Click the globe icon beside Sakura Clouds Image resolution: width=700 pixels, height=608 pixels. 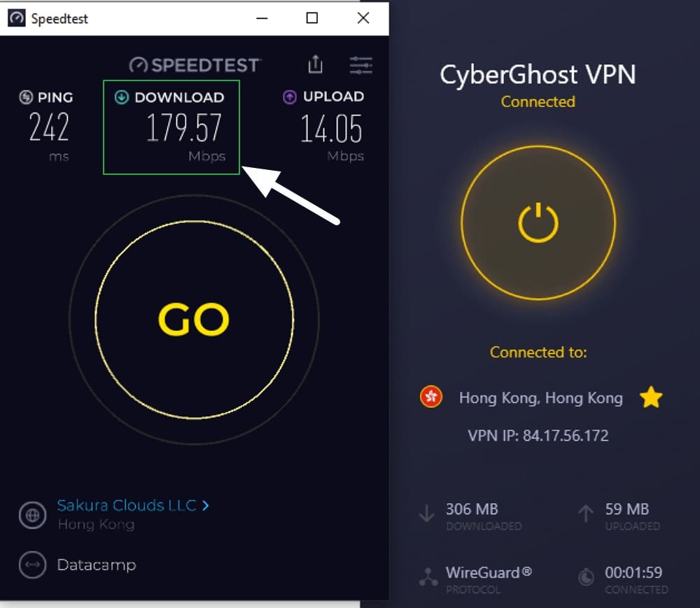pyautogui.click(x=32, y=515)
